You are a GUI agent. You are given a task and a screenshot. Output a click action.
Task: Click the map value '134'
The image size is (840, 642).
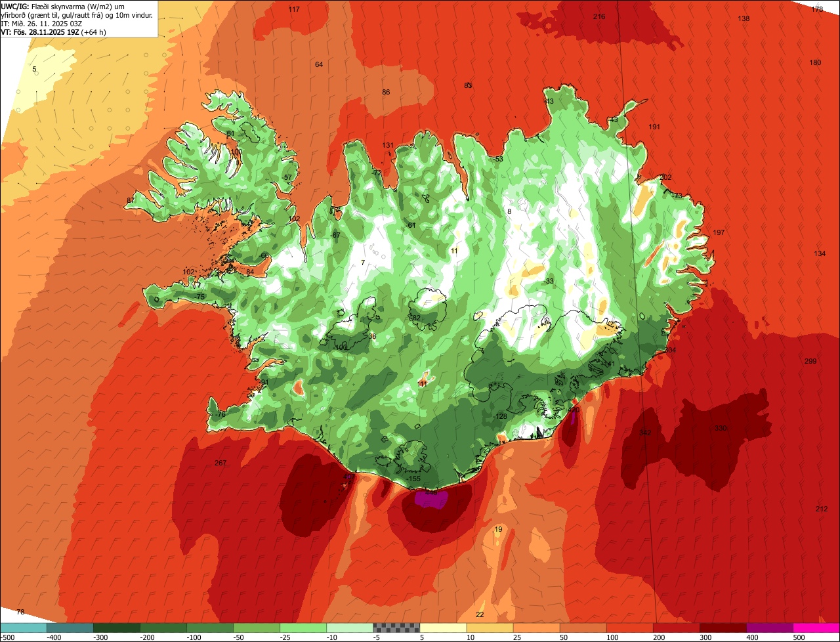[x=820, y=253]
